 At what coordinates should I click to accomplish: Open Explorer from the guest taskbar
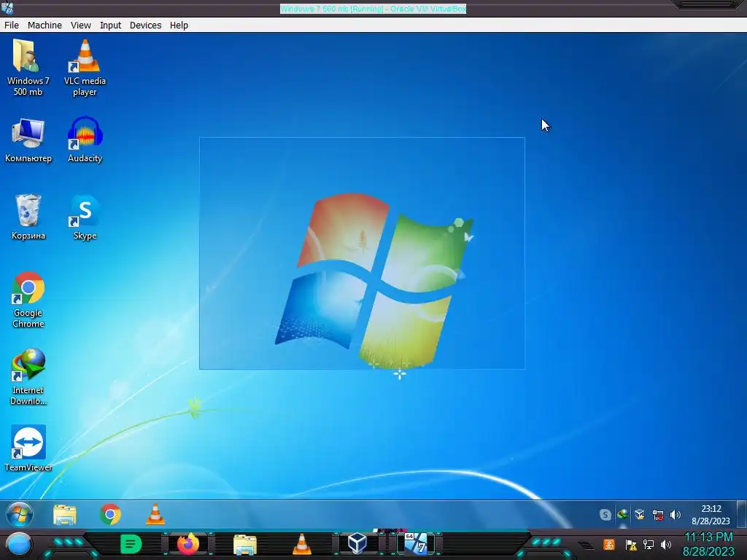[x=65, y=515]
